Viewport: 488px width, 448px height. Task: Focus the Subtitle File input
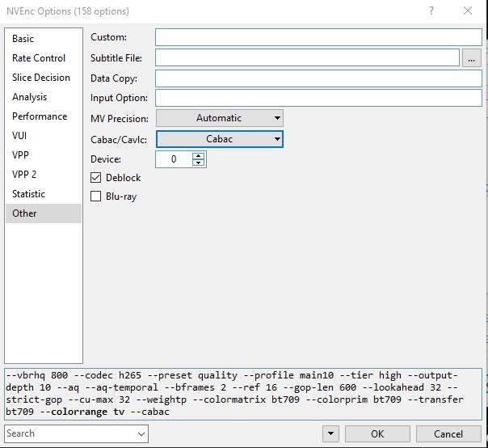point(307,57)
